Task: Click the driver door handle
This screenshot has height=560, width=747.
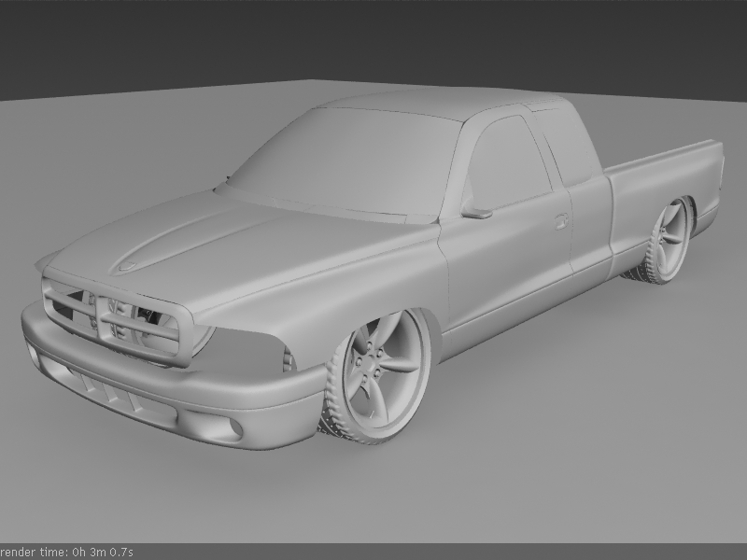Action: coord(560,221)
